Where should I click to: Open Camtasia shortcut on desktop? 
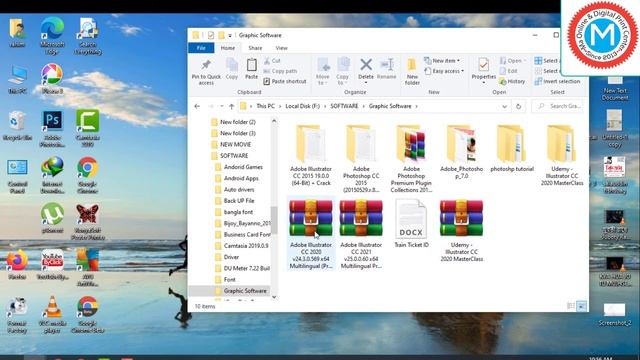(87, 129)
